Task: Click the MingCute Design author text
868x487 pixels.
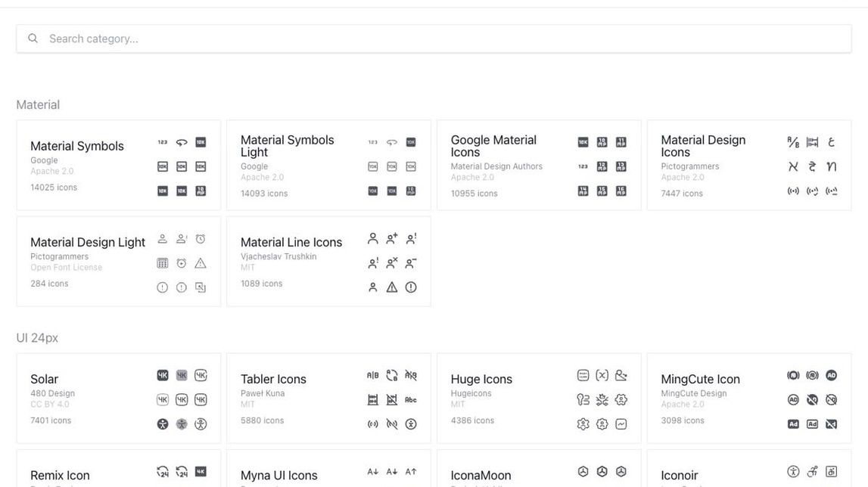Action: click(x=694, y=393)
